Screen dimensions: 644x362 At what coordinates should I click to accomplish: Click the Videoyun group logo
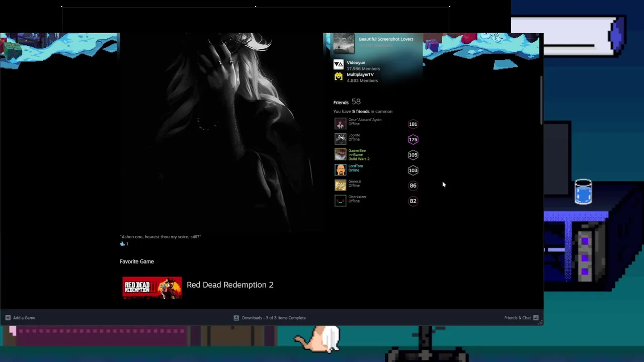[338, 64]
